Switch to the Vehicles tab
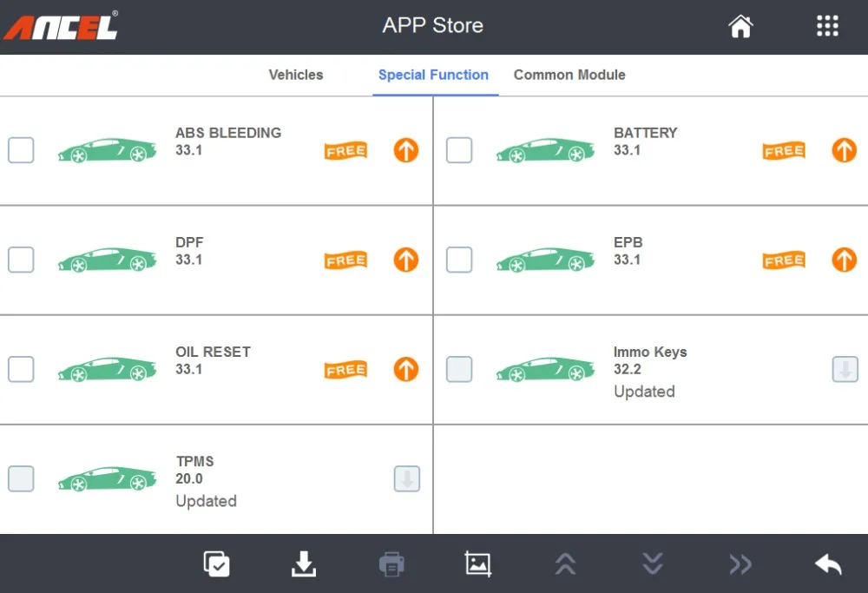The image size is (868, 593). pyautogui.click(x=296, y=75)
